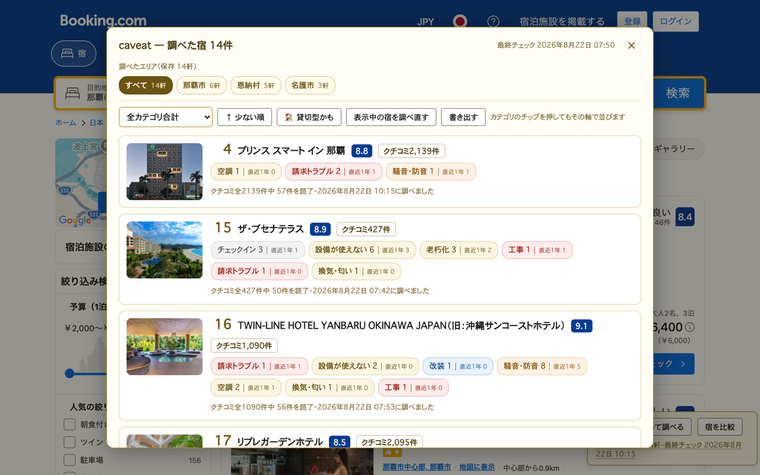Image resolution: width=760 pixels, height=475 pixels.
Task: Click help question mark icon in header
Action: click(x=493, y=21)
